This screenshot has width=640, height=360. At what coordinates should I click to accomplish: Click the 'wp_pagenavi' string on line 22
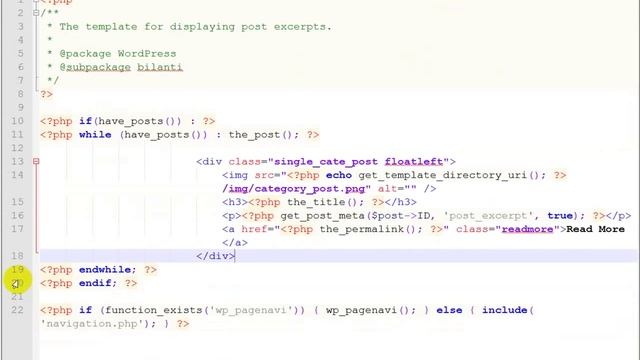251,310
